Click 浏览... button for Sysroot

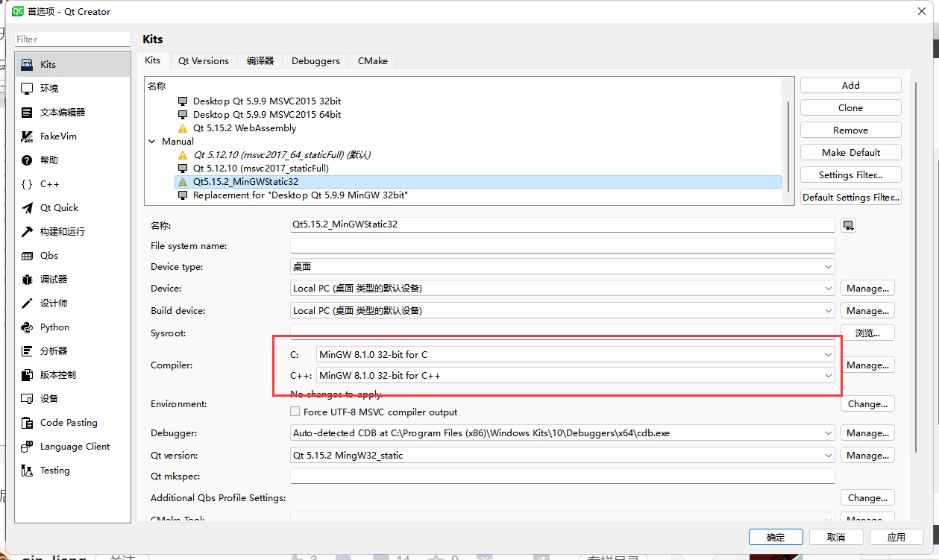pyautogui.click(x=868, y=333)
